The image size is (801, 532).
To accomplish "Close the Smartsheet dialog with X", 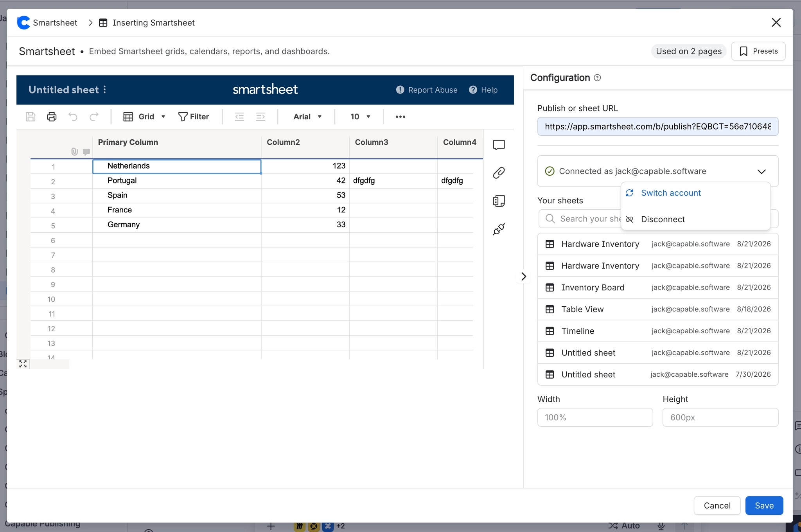I will [776, 22].
